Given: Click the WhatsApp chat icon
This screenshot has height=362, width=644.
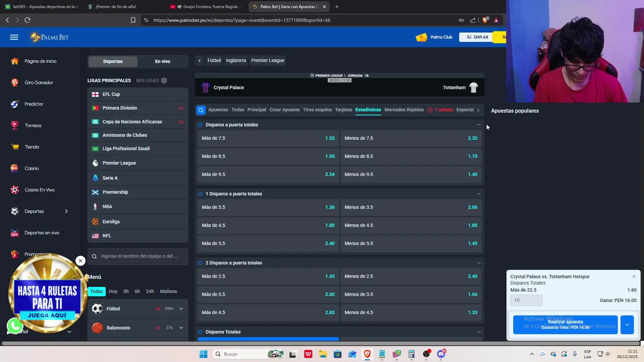Looking at the screenshot, I should [15, 326].
